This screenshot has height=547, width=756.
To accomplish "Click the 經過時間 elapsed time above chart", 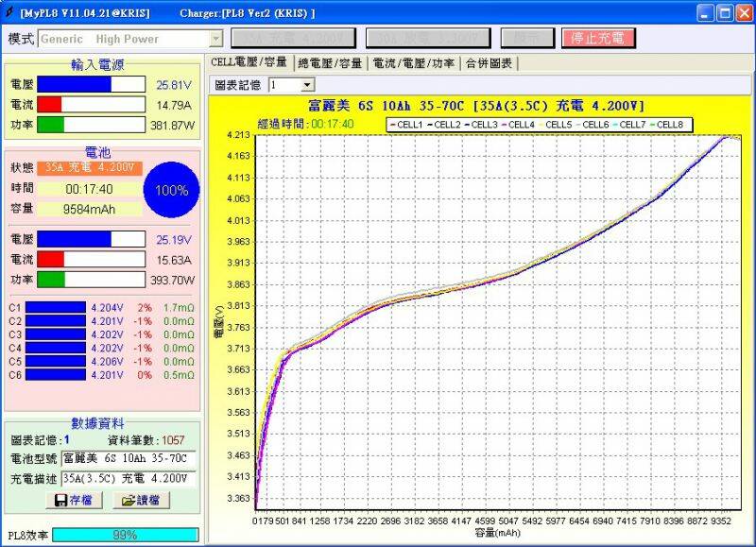I will tap(305, 125).
